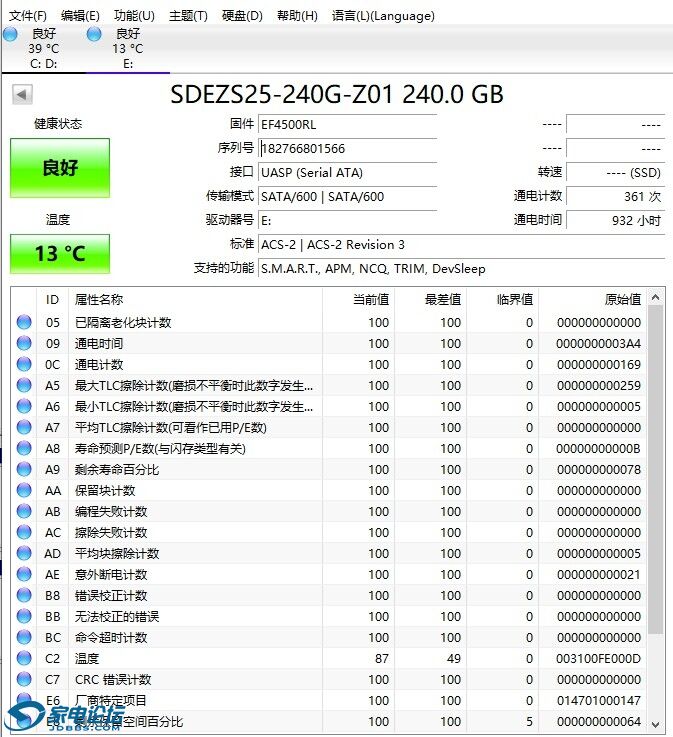Viewport: 673px width, 737px height.
Task: Click the standard field ACS-2 Revision 3
Action: click(462, 245)
